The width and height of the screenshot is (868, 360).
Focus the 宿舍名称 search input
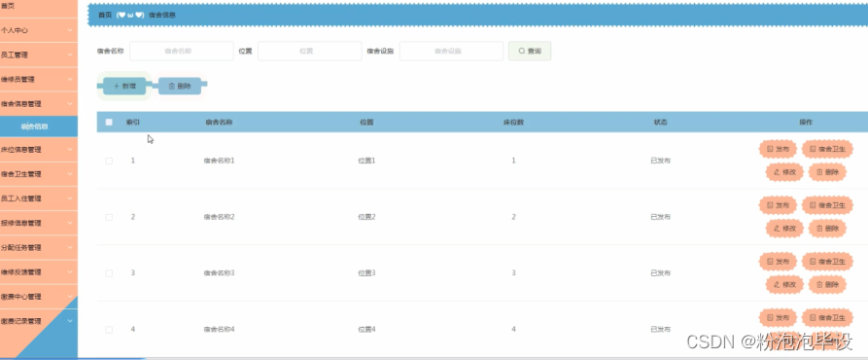click(x=182, y=51)
